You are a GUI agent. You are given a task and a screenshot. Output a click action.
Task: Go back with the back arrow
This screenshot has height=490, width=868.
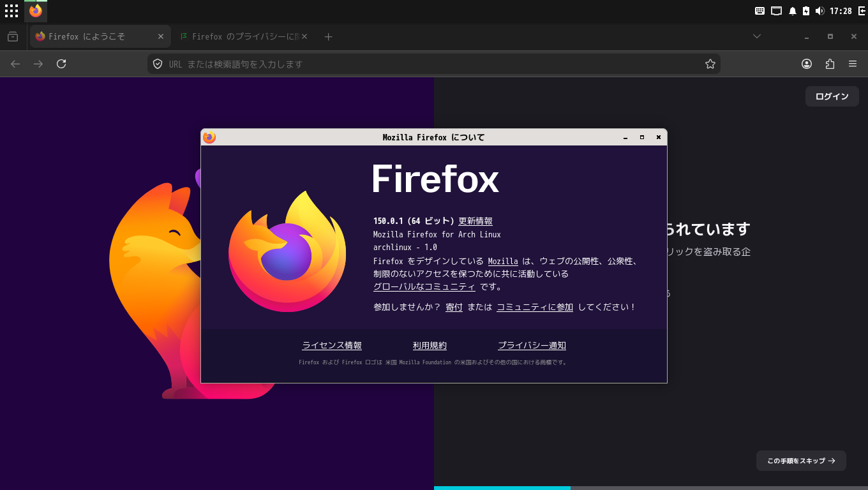[x=15, y=64]
